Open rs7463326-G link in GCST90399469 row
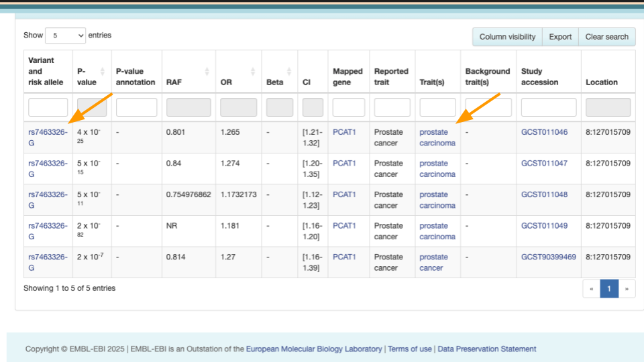Viewport: 644px width, 362px height. pos(48,262)
